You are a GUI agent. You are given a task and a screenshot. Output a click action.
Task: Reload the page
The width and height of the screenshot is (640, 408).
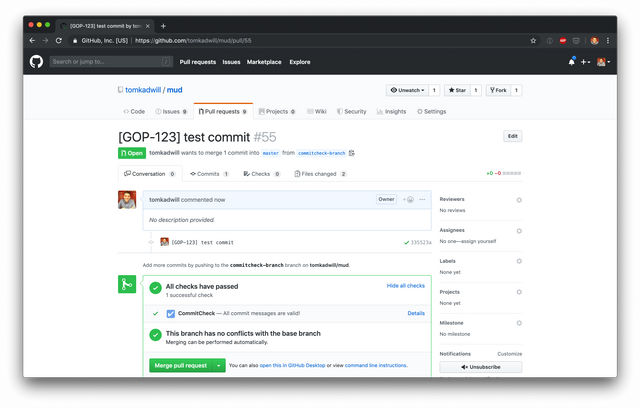[x=59, y=40]
